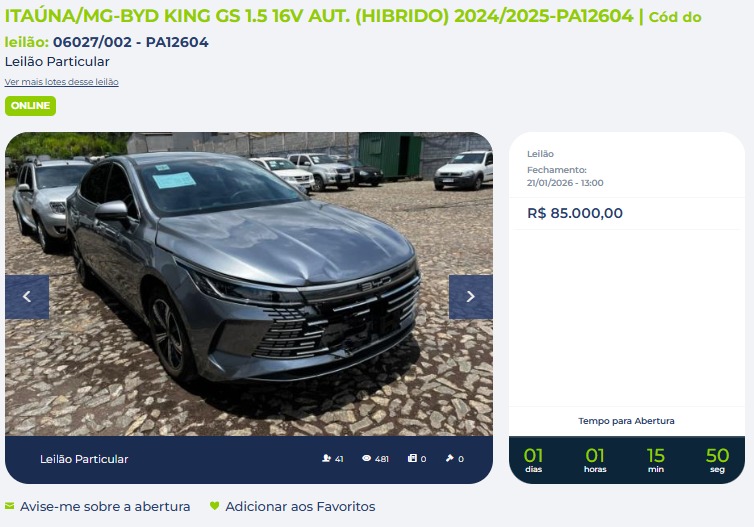
Task: Open Ver mais lotes desse leilão link
Action: [x=62, y=82]
